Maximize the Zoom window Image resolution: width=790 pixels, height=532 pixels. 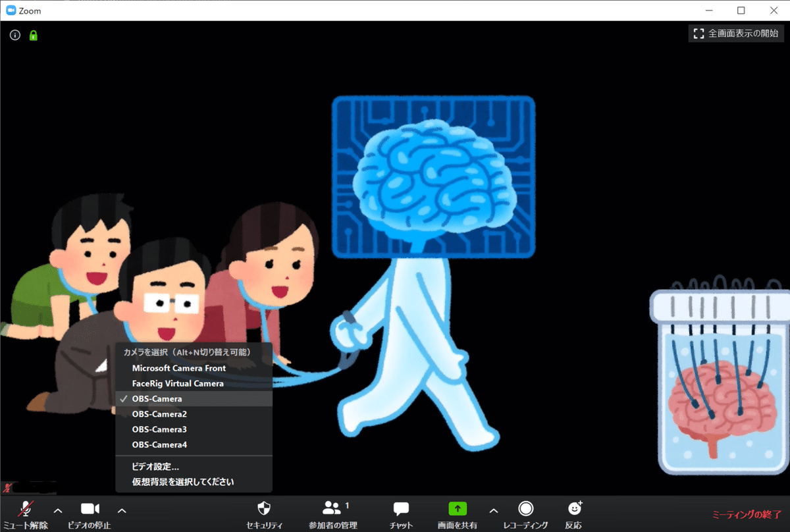(741, 11)
